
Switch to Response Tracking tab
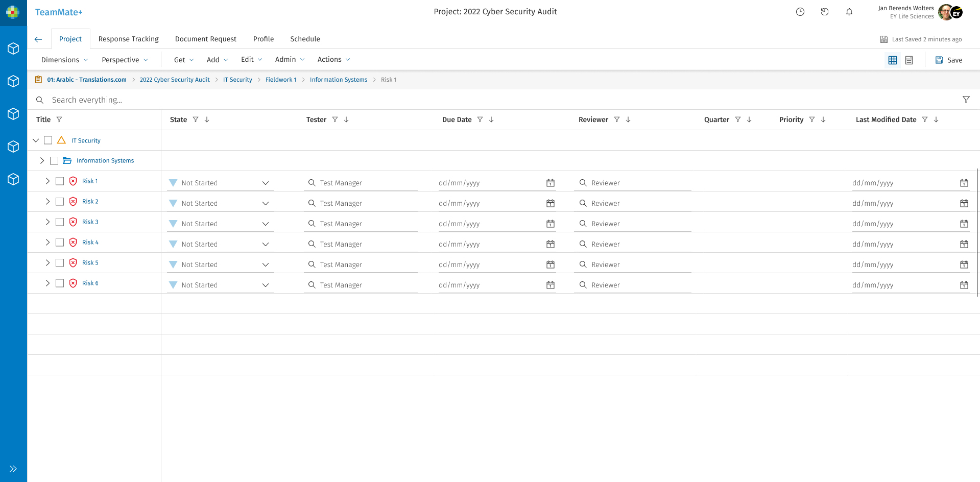(128, 39)
